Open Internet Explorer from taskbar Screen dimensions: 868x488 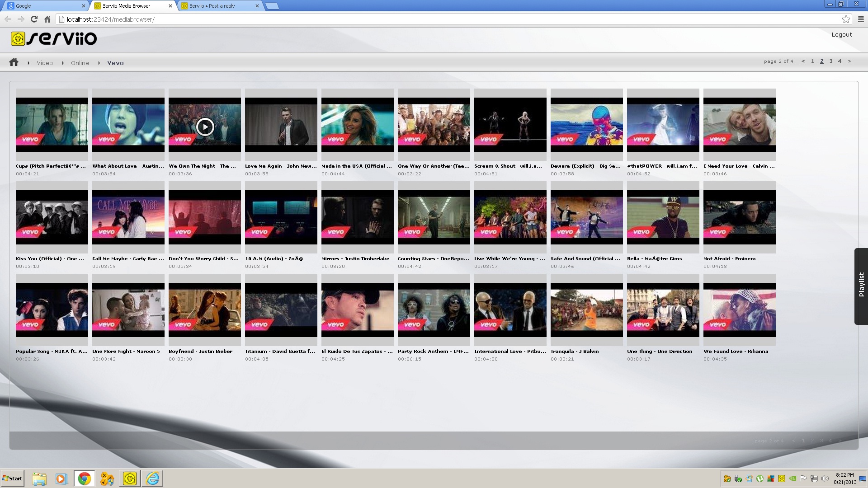(x=152, y=479)
